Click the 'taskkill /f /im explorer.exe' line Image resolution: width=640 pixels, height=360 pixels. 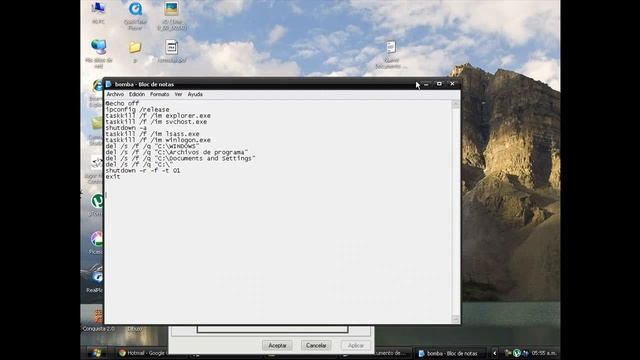(158, 116)
